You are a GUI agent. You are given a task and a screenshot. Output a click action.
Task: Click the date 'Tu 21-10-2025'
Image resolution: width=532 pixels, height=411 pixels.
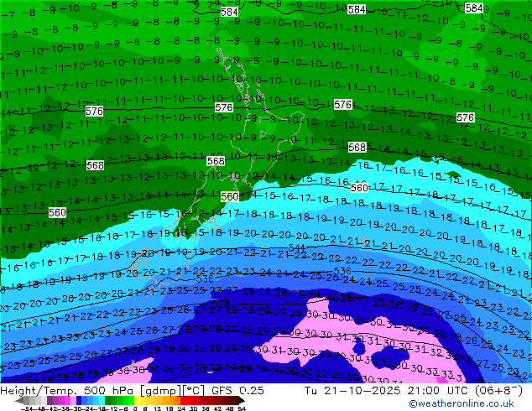coord(352,391)
